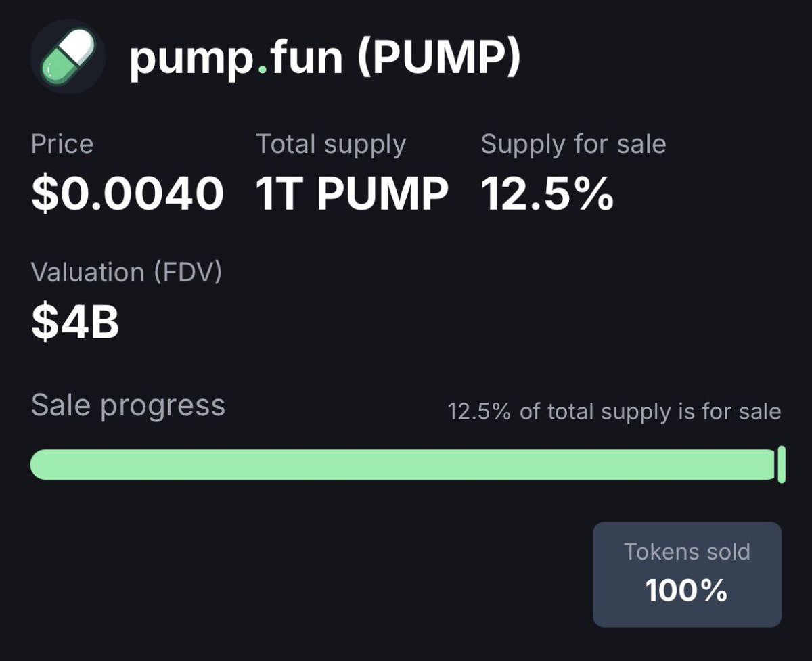Click the Price label
This screenshot has width=812, height=661.
point(62,144)
